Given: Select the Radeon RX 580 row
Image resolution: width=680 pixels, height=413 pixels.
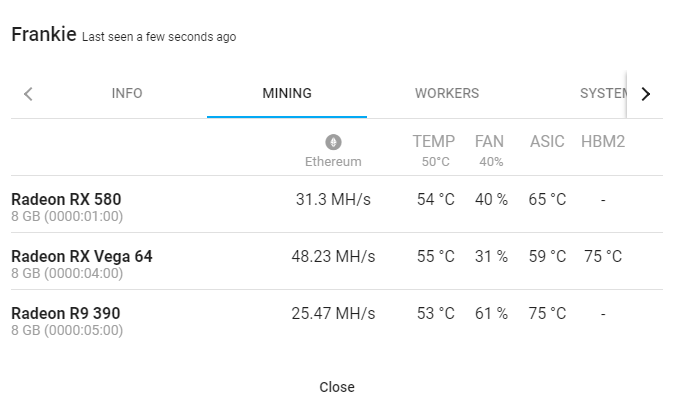Looking at the screenshot, I should pyautogui.click(x=337, y=204).
